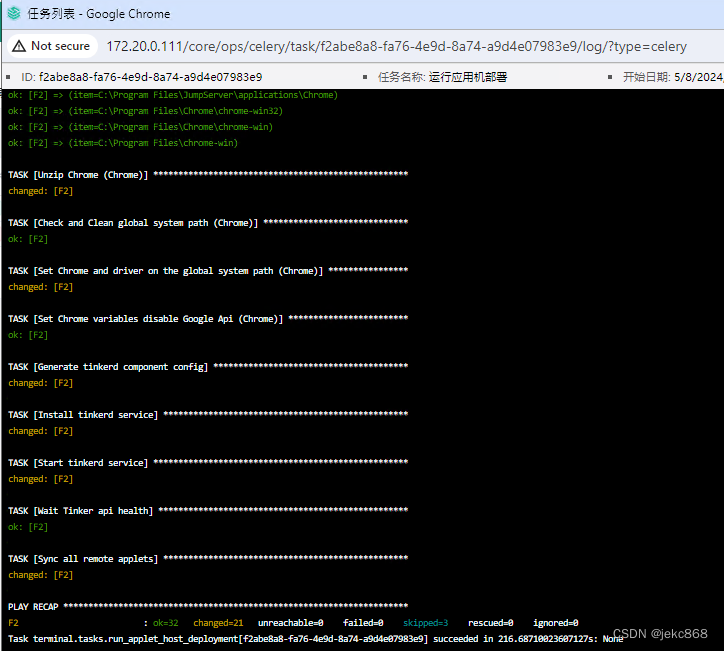This screenshot has width=724, height=651.
Task: Click TASK Generate tinkerd component config line
Action: coord(208,367)
